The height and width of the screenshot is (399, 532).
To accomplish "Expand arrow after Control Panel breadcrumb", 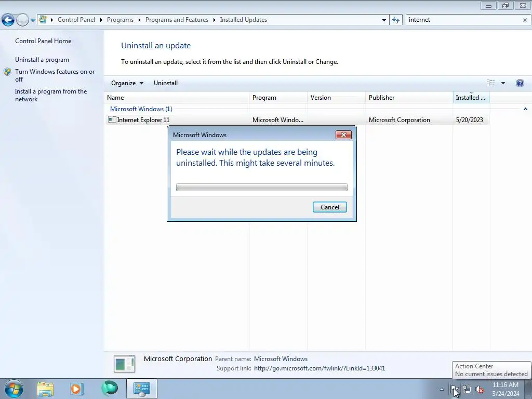I will [101, 20].
